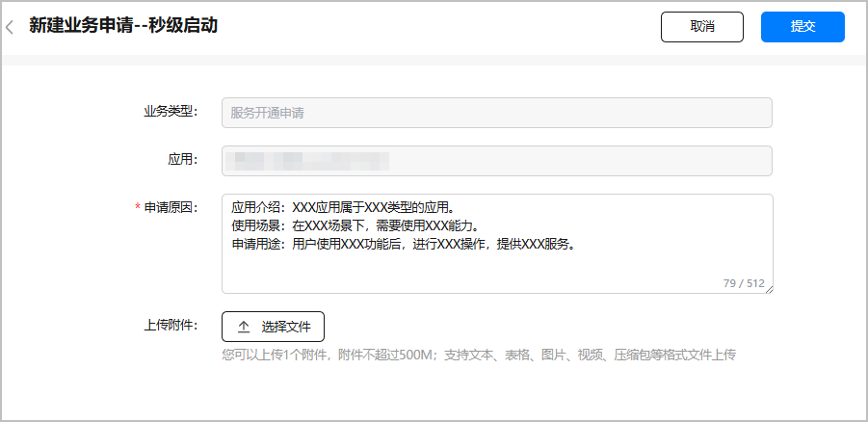Click the red required asterisk
The width and height of the screenshot is (868, 422).
(138, 208)
